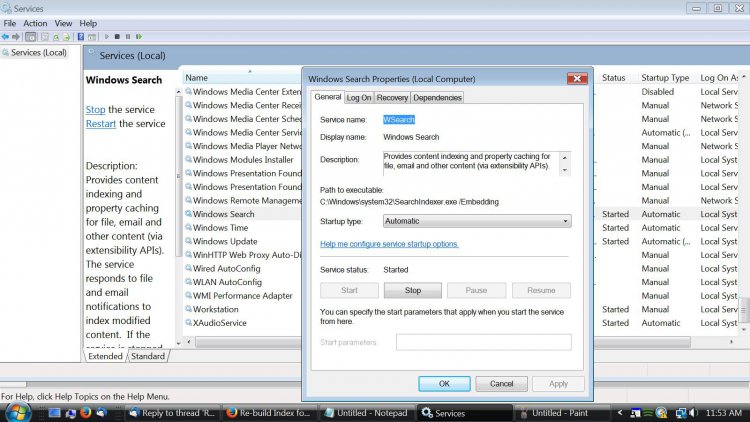Click the Stop Service square icon in toolbar
This screenshot has height=422, width=750.
117,37
